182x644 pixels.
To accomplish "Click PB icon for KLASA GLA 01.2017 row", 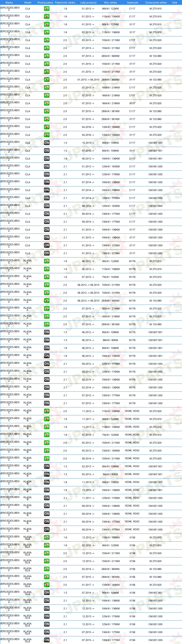I will tap(47, 585).
